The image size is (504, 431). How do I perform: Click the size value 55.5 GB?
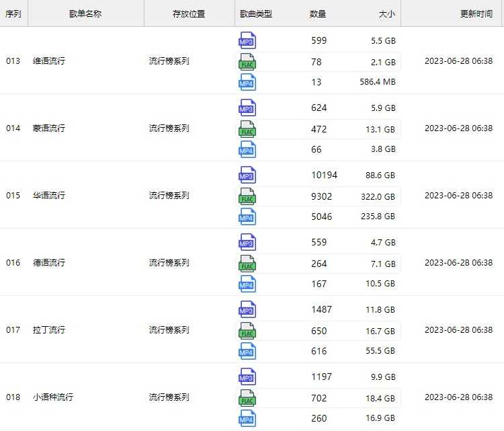pos(380,350)
